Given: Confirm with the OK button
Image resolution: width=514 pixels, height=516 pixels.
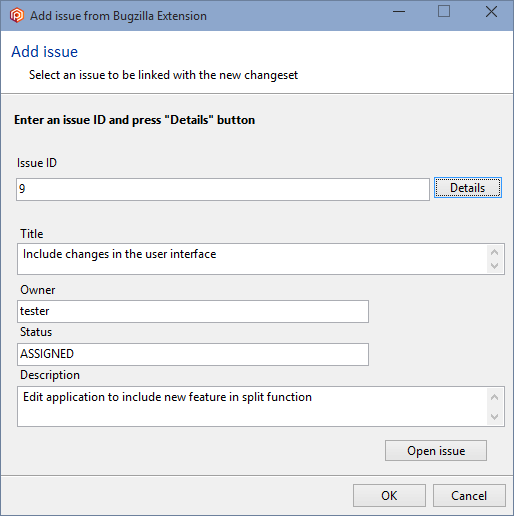Looking at the screenshot, I should click(389, 495).
